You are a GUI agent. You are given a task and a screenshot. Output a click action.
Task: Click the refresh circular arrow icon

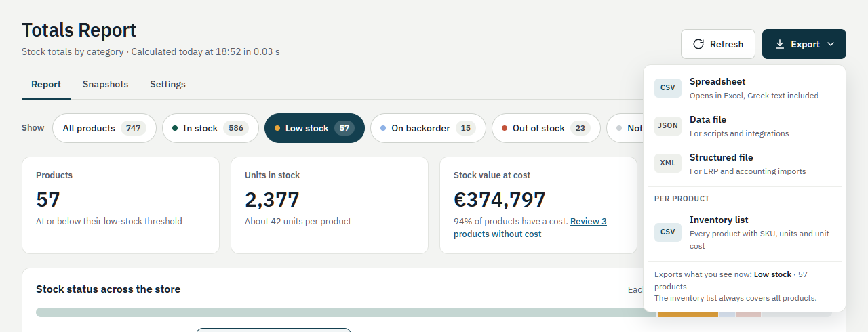click(x=698, y=44)
